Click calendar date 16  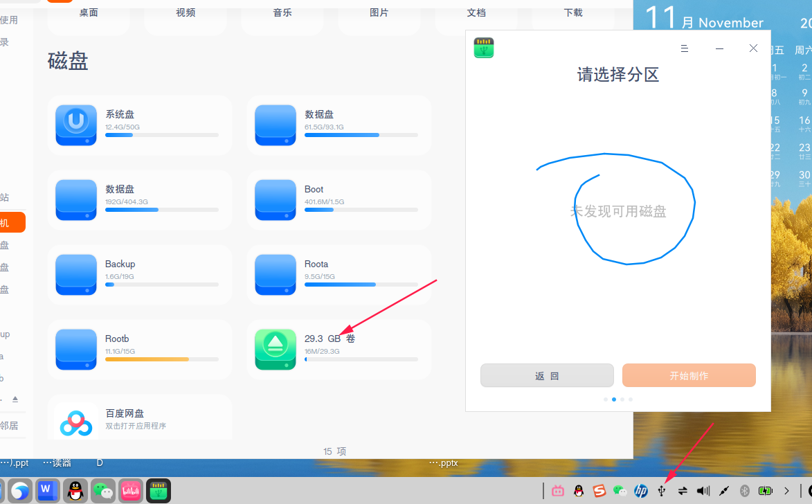click(x=804, y=120)
